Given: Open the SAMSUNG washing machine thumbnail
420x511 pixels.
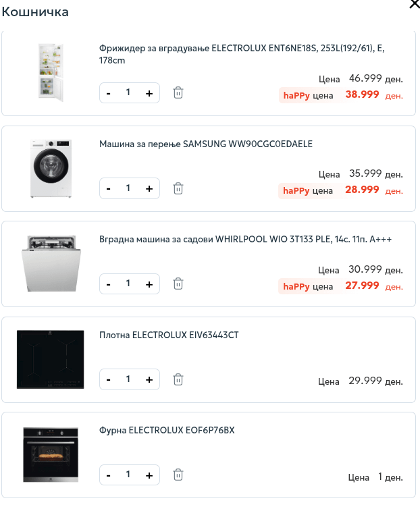Looking at the screenshot, I should (x=51, y=169).
